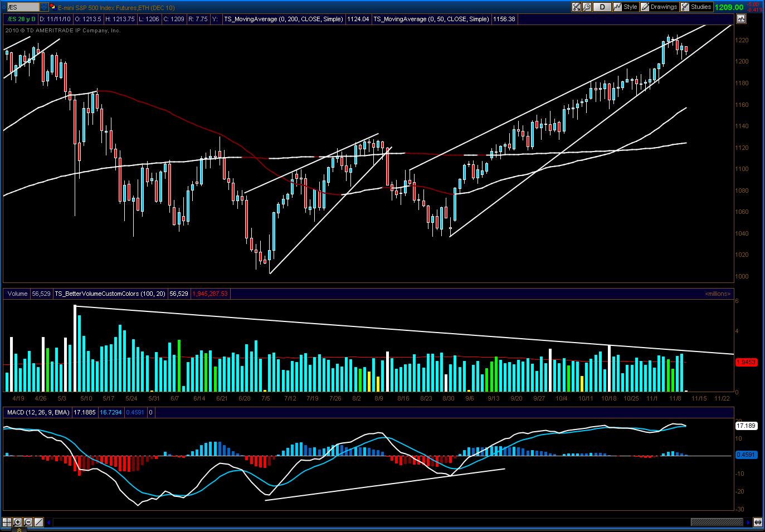Open the chart Style menu

click(626, 7)
